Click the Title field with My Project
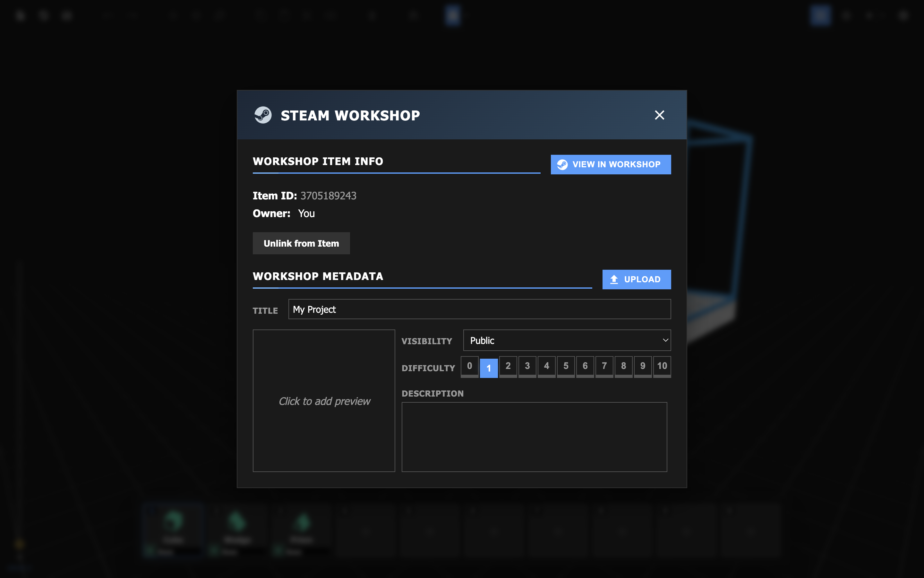924x578 pixels. tap(479, 309)
